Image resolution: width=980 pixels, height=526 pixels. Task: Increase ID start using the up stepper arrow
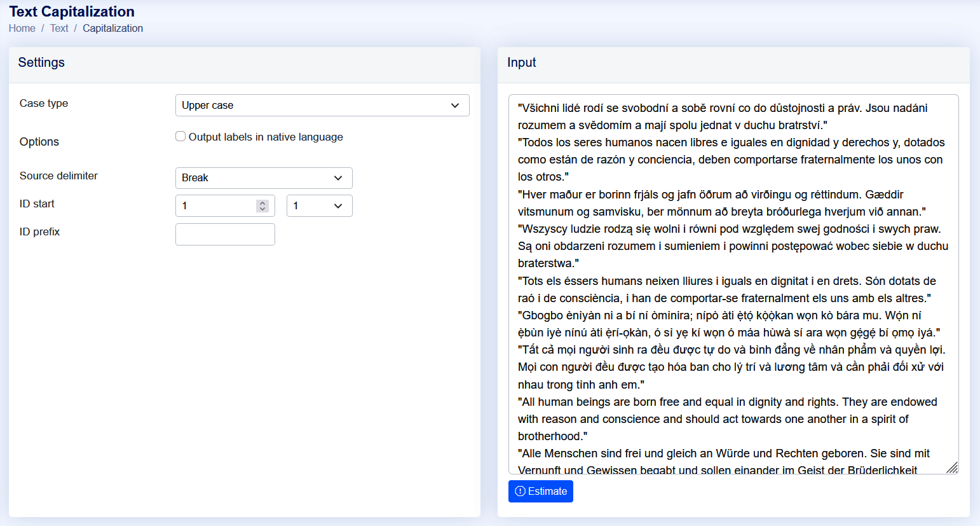(x=262, y=203)
